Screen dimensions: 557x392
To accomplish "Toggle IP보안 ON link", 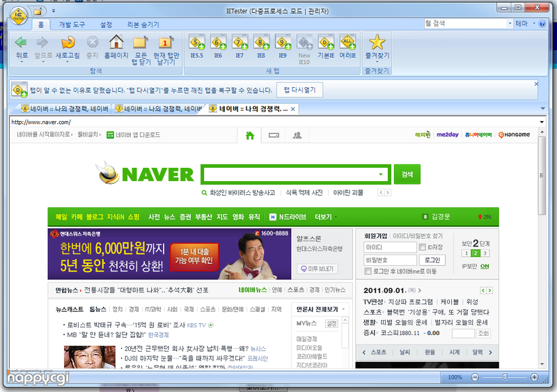I will [485, 266].
